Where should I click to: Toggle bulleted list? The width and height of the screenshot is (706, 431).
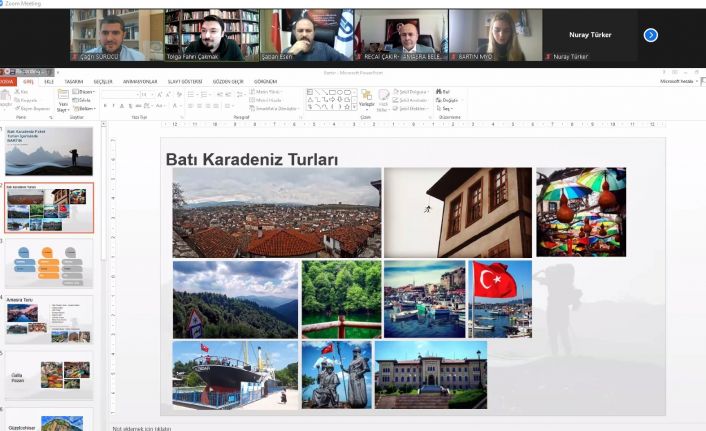point(192,95)
